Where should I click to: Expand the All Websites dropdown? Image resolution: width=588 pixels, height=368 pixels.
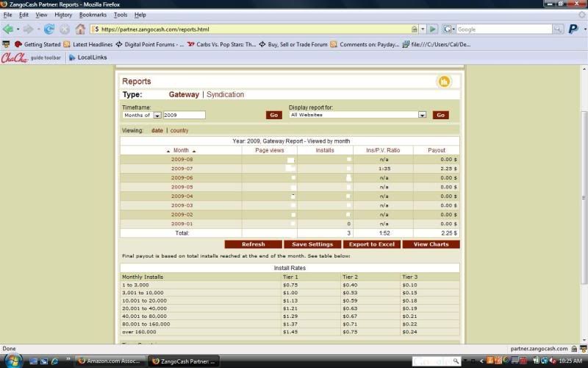(422, 115)
